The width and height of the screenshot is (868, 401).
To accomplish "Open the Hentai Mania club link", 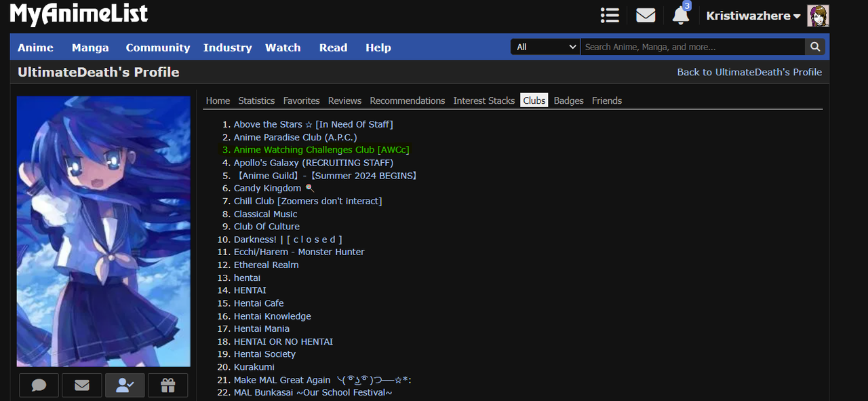I will point(262,328).
